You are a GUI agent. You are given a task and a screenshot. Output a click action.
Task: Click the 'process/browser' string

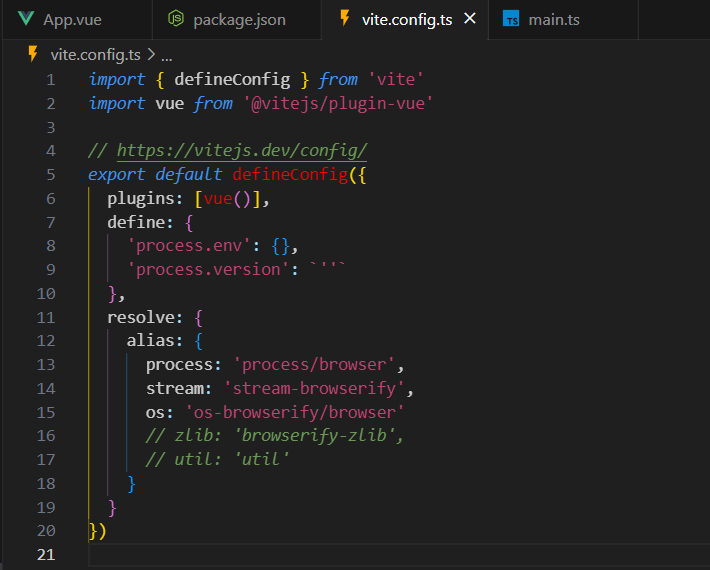(x=314, y=364)
